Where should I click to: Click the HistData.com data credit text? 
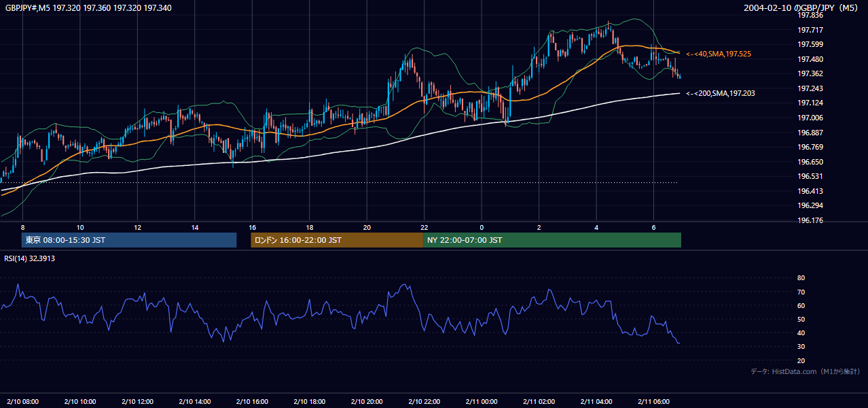pos(805,372)
